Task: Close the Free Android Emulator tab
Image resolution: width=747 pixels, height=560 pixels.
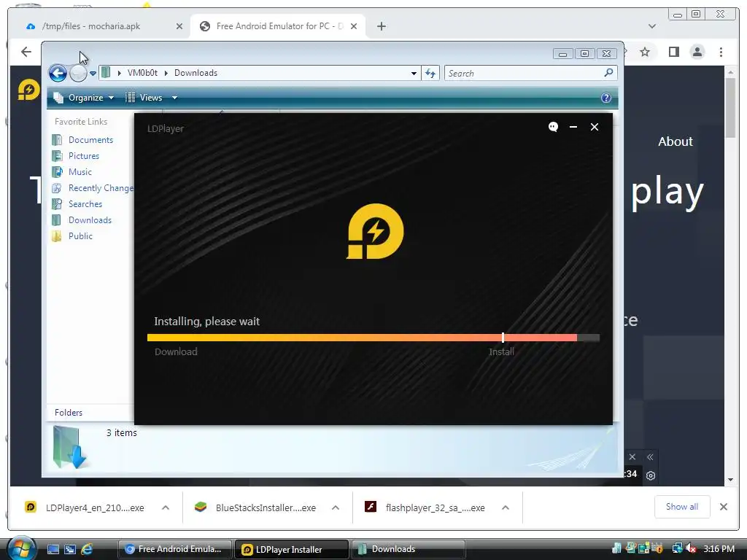Action: pos(354,26)
